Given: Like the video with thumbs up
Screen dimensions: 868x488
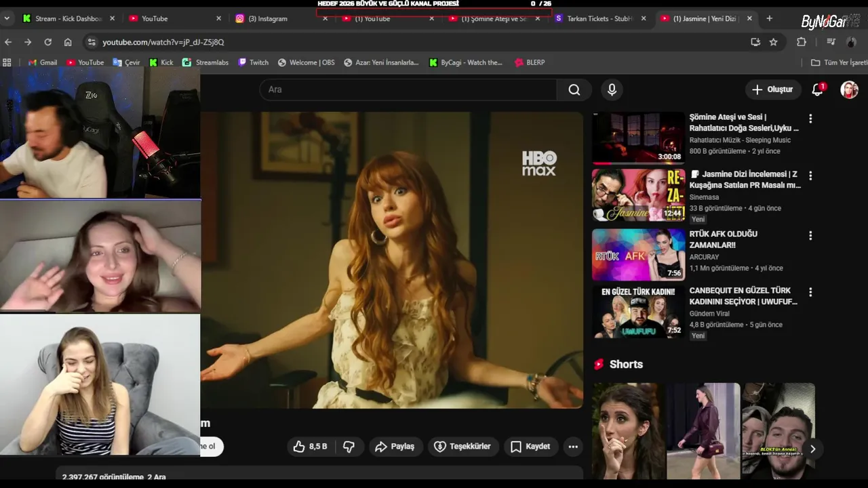Looking at the screenshot, I should (x=310, y=447).
